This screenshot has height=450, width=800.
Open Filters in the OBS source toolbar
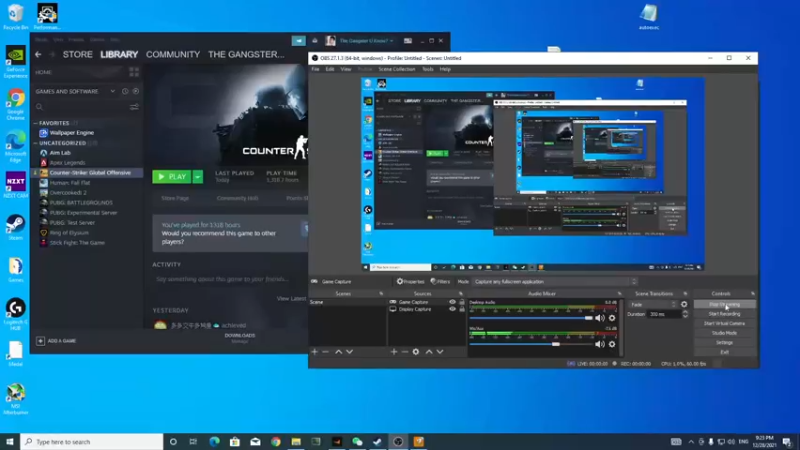click(440, 281)
